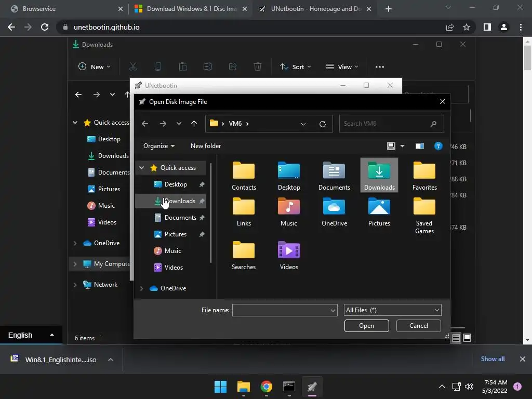Select Pictures in dialog Quick access
Viewport: 532px width, 399px height.
pos(170,234)
